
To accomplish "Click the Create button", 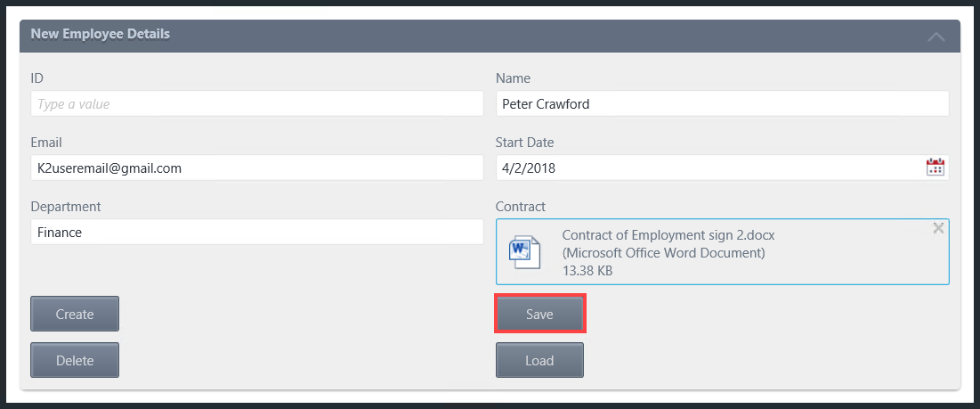I will pyautogui.click(x=75, y=314).
